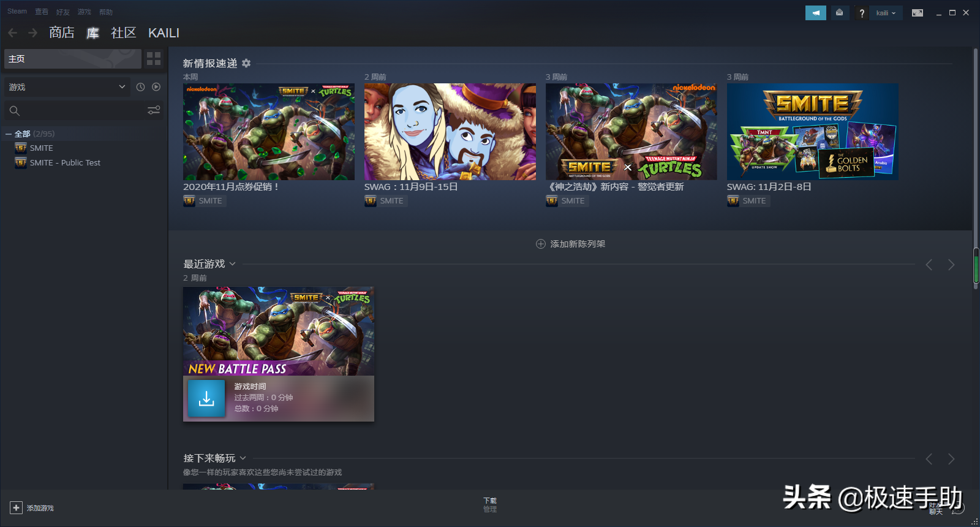Show ready-to-play games icon
980x527 pixels.
[156, 87]
